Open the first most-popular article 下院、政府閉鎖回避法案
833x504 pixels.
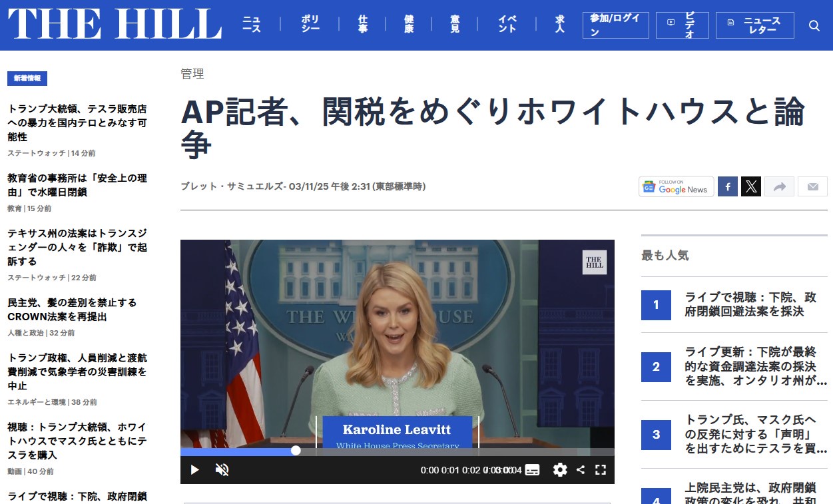[750, 304]
